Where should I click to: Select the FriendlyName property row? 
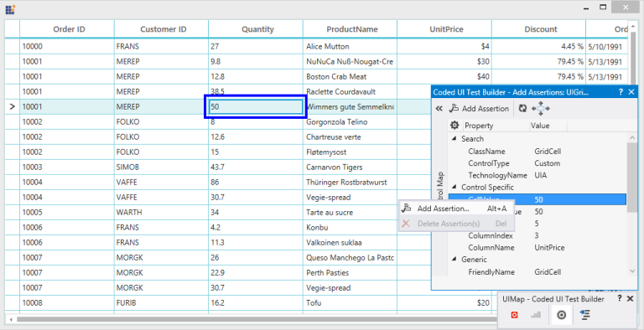pyautogui.click(x=538, y=271)
